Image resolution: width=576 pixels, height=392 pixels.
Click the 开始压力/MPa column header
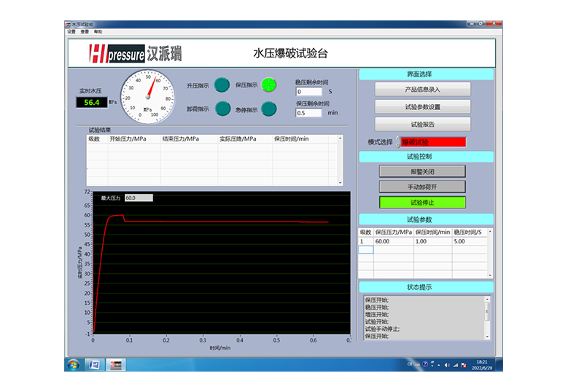click(x=128, y=139)
